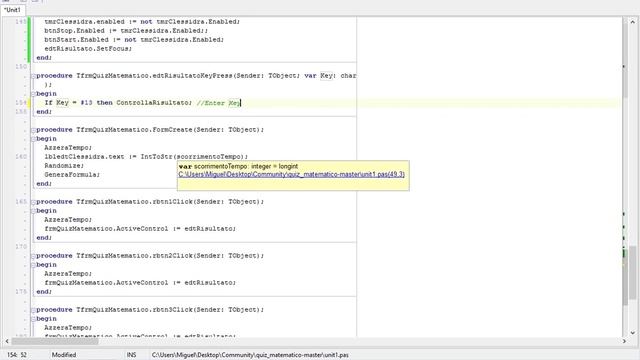Click lbledtClessidra.text in FormCreate
The width and height of the screenshot is (640, 360).
tap(84, 157)
